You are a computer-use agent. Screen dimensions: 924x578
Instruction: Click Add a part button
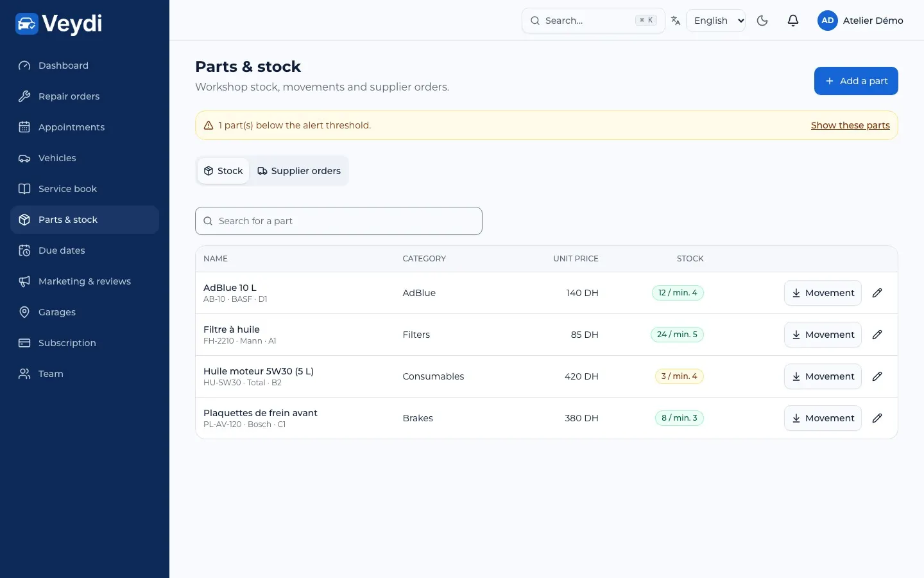pos(856,81)
